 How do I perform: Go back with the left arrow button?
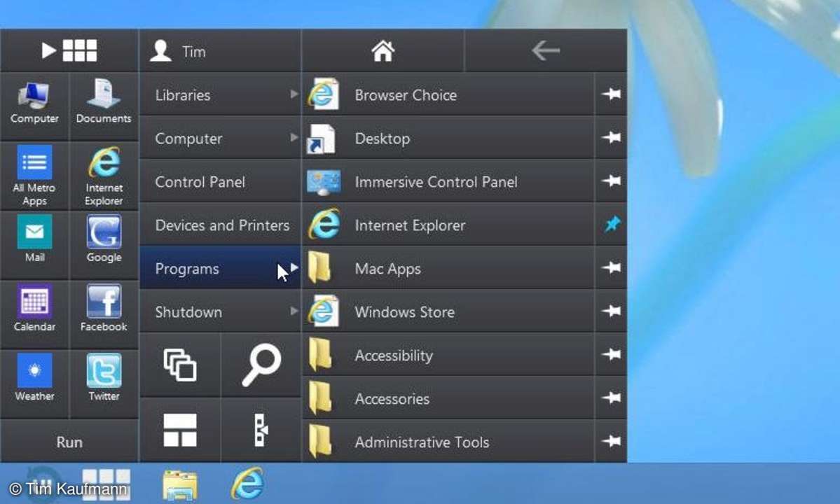pyautogui.click(x=545, y=51)
